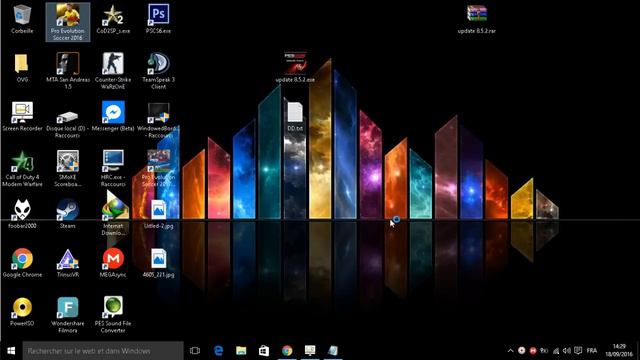
Task: Open TeamSpeak 3 Client
Action: 158,71
